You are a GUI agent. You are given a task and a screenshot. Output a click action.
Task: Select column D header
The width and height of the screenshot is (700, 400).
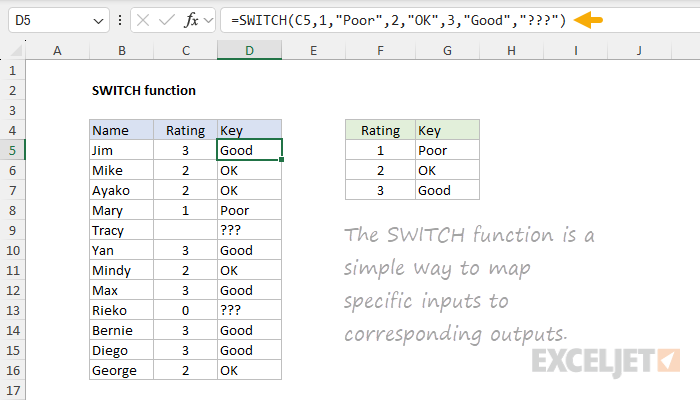tap(250, 50)
